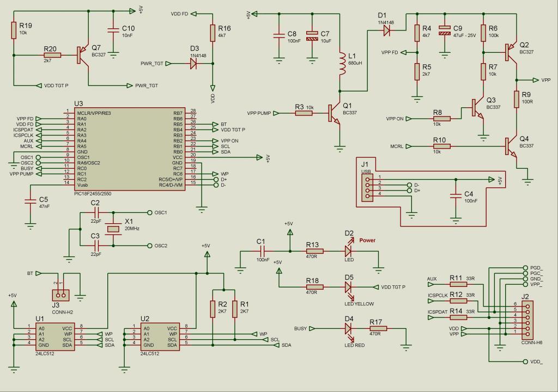Select resistor R7 10k
This screenshot has width=558, height=392.
pyautogui.click(x=483, y=71)
